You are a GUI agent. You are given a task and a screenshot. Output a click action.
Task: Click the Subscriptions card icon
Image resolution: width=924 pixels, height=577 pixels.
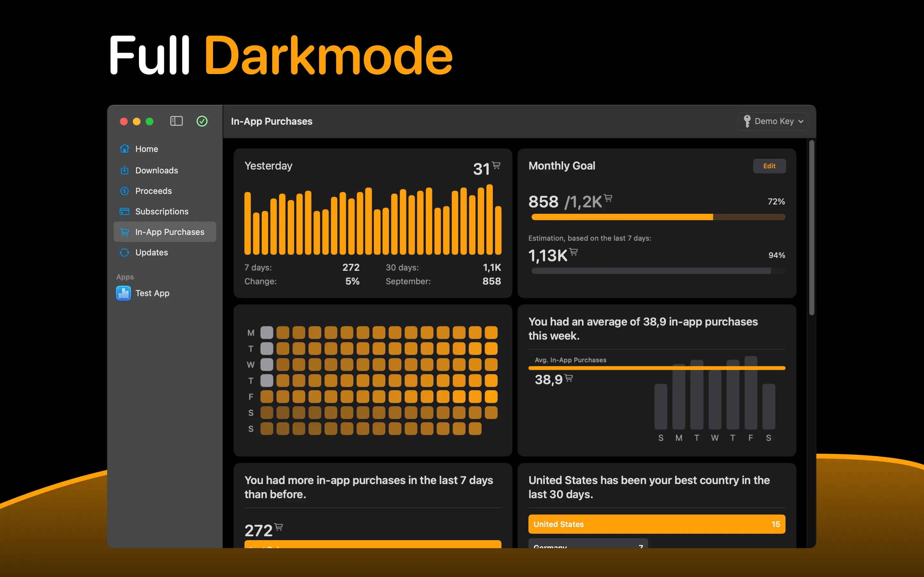point(124,212)
